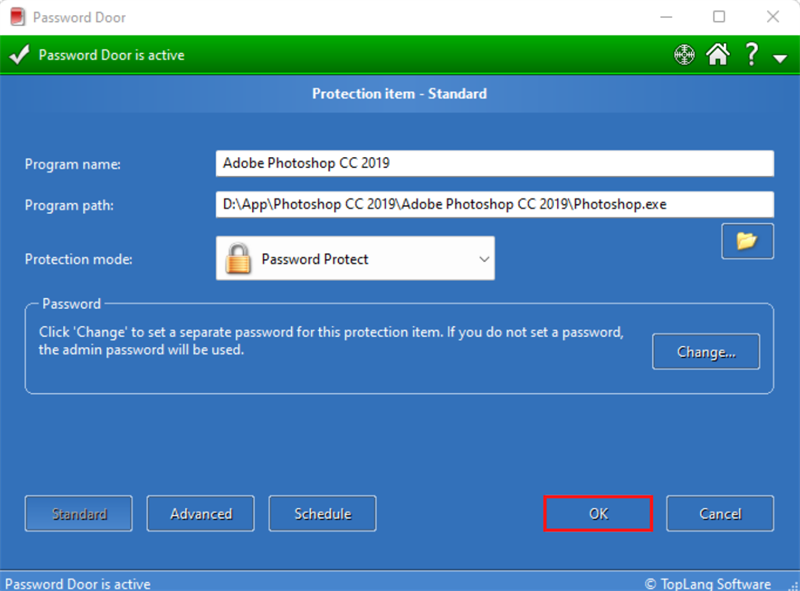800x591 pixels.
Task: Open the Schedule settings
Action: coord(322,513)
